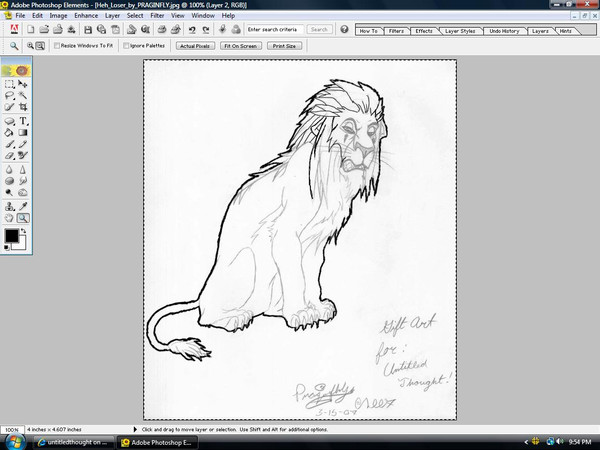Show hidden system tray icons
600x450 pixels.
coord(526,442)
